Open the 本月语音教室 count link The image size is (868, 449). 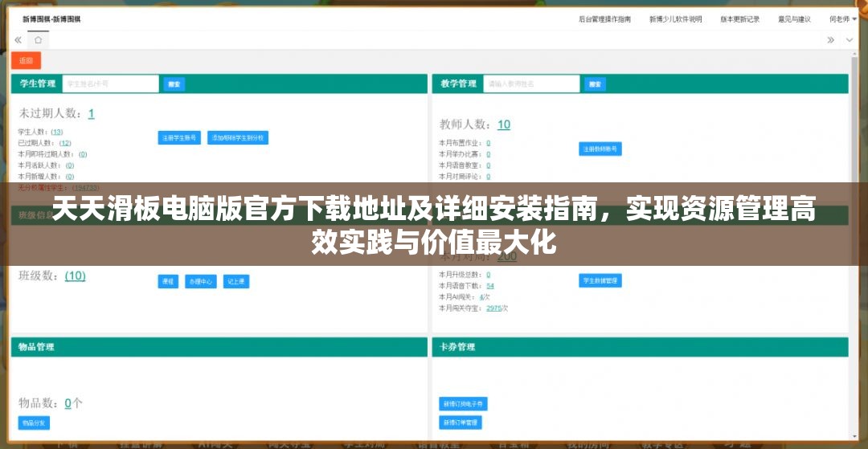(x=489, y=165)
